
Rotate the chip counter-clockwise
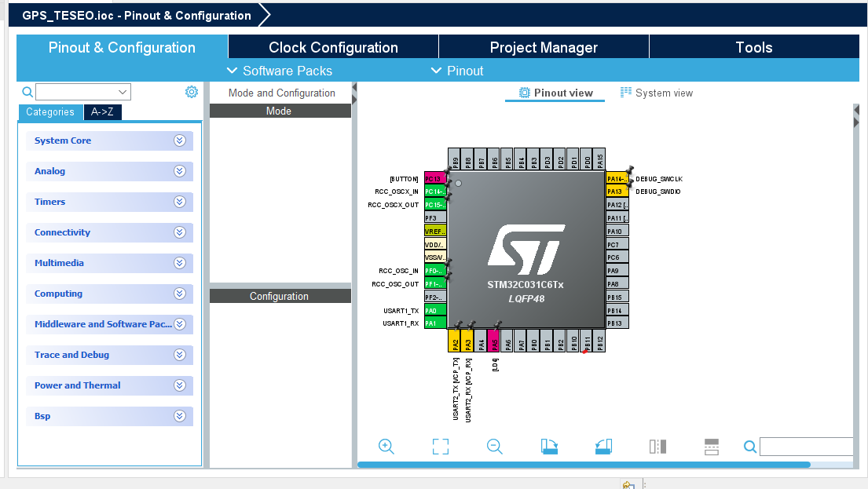[603, 447]
